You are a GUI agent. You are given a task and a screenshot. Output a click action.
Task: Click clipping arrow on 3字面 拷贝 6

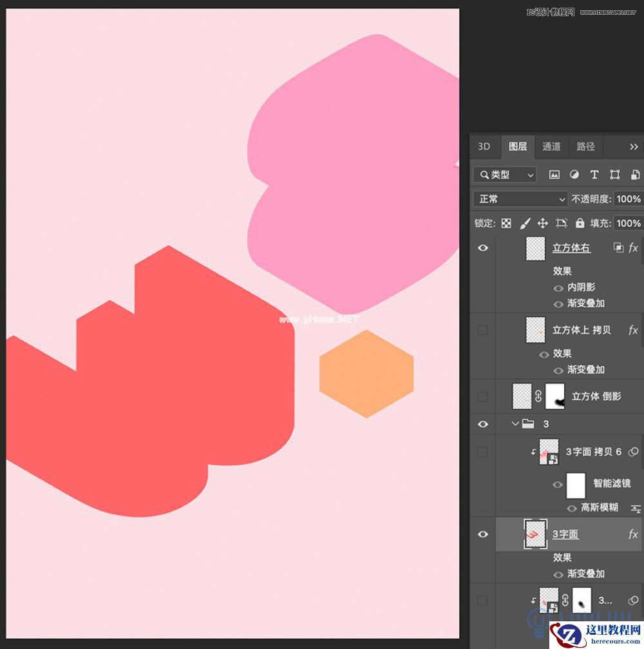(x=534, y=452)
